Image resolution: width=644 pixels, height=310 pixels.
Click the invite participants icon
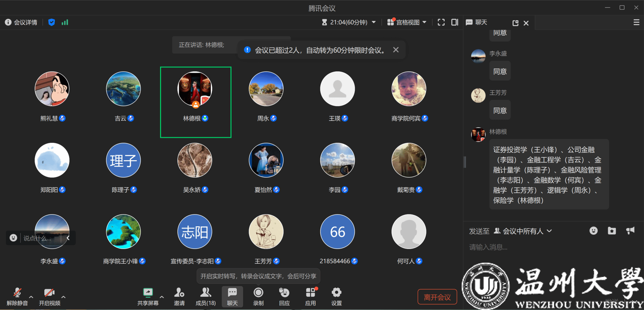[179, 296]
